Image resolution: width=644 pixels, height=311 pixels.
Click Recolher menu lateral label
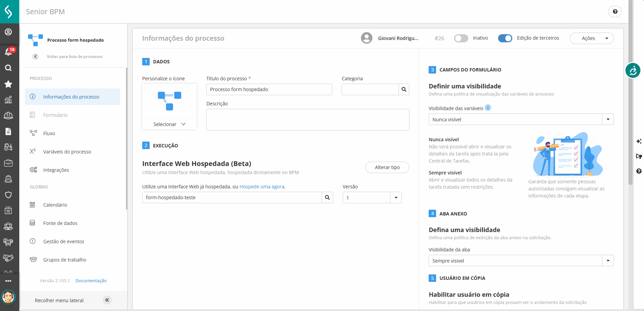pos(59,300)
